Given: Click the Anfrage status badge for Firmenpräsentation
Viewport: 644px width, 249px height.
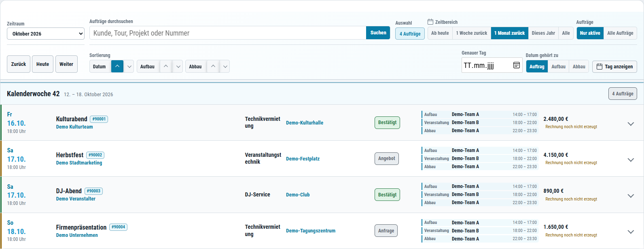Looking at the screenshot, I should tap(386, 231).
